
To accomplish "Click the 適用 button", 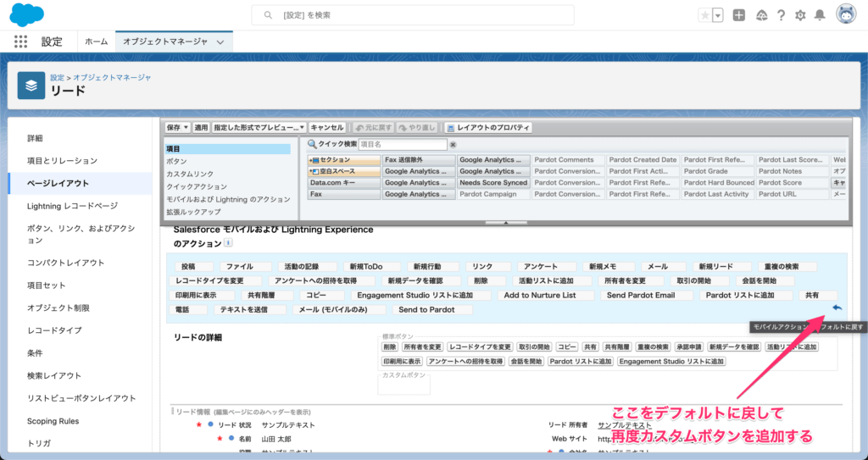I will click(201, 128).
